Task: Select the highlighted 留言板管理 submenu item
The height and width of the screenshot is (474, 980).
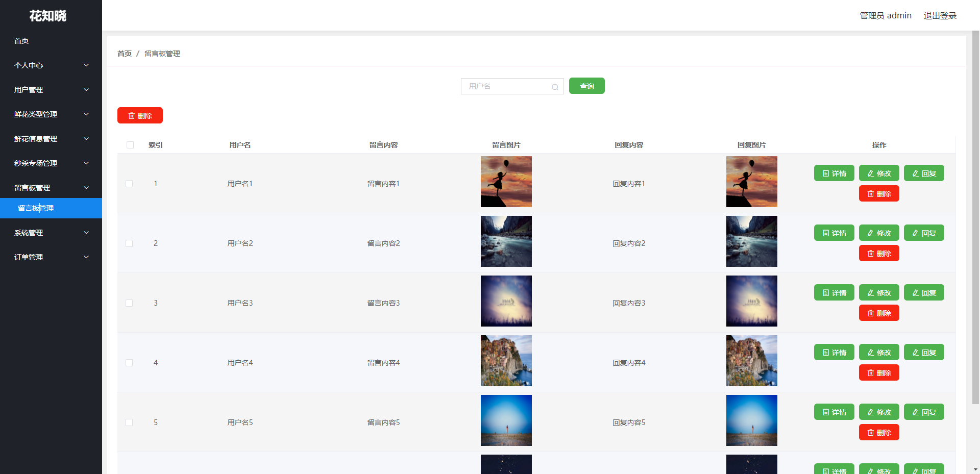Action: 51,208
